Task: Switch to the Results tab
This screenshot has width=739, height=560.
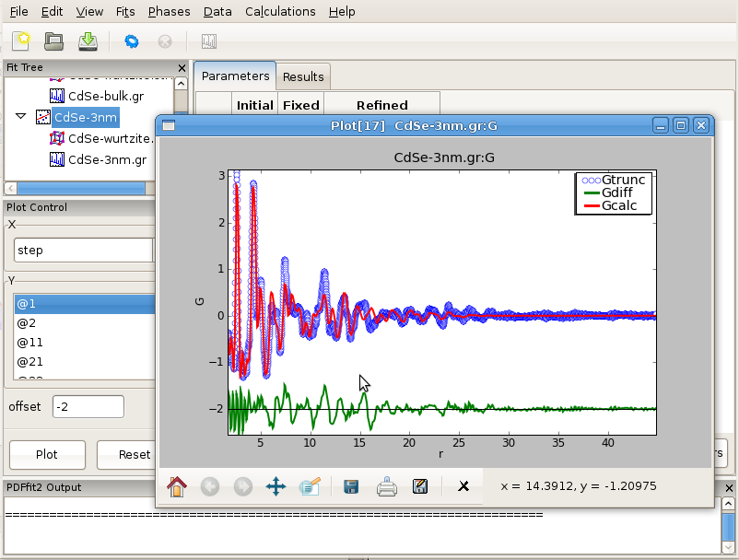Action: 303,76
